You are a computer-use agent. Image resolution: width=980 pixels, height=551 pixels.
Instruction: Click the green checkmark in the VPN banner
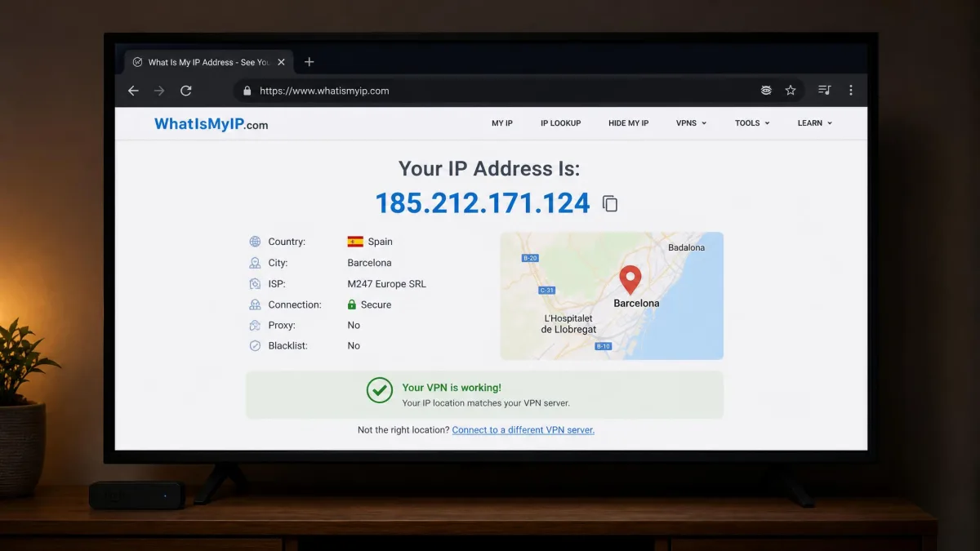click(x=380, y=390)
